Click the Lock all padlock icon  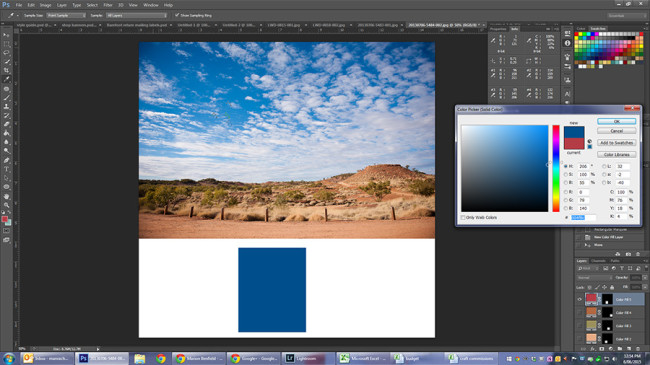(612, 287)
